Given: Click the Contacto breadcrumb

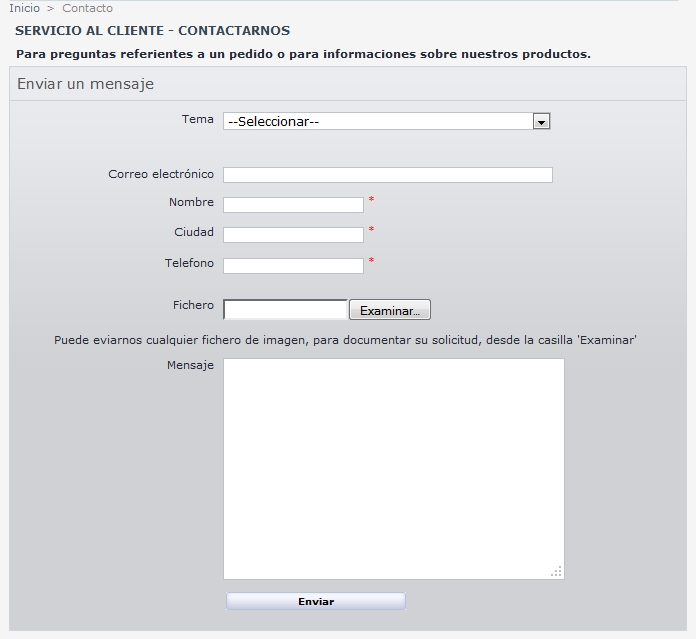Looking at the screenshot, I should tap(87, 8).
